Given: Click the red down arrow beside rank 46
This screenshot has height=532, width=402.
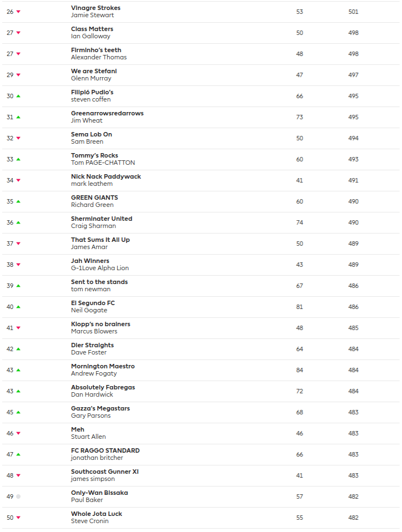Looking at the screenshot, I should click(x=18, y=433).
